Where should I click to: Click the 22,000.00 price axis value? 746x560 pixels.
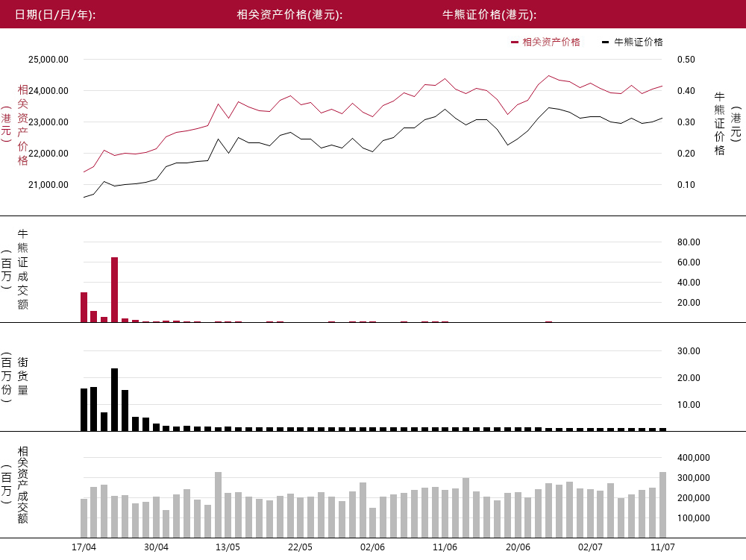pyautogui.click(x=48, y=154)
